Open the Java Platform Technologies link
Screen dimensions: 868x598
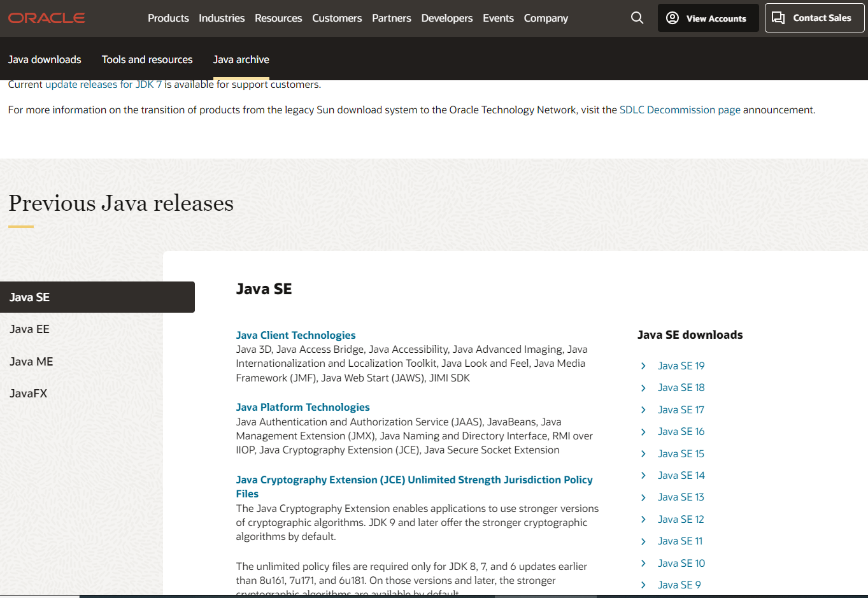[x=302, y=407]
